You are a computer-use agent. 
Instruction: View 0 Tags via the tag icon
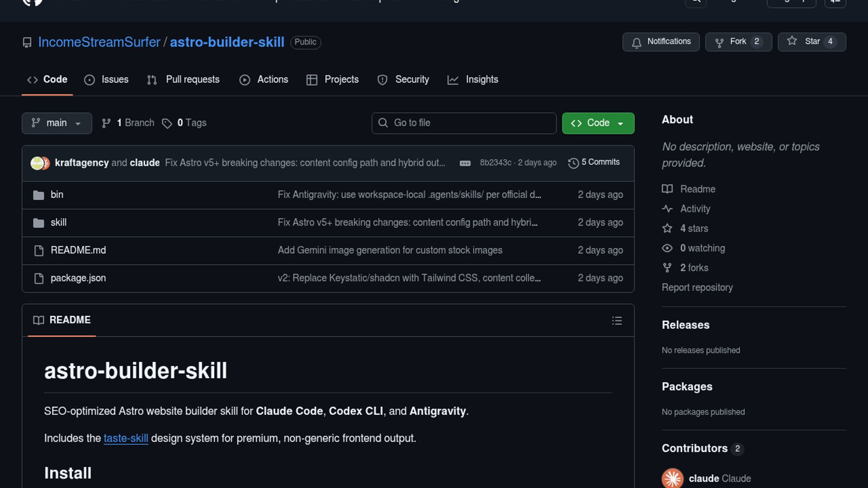coord(167,123)
